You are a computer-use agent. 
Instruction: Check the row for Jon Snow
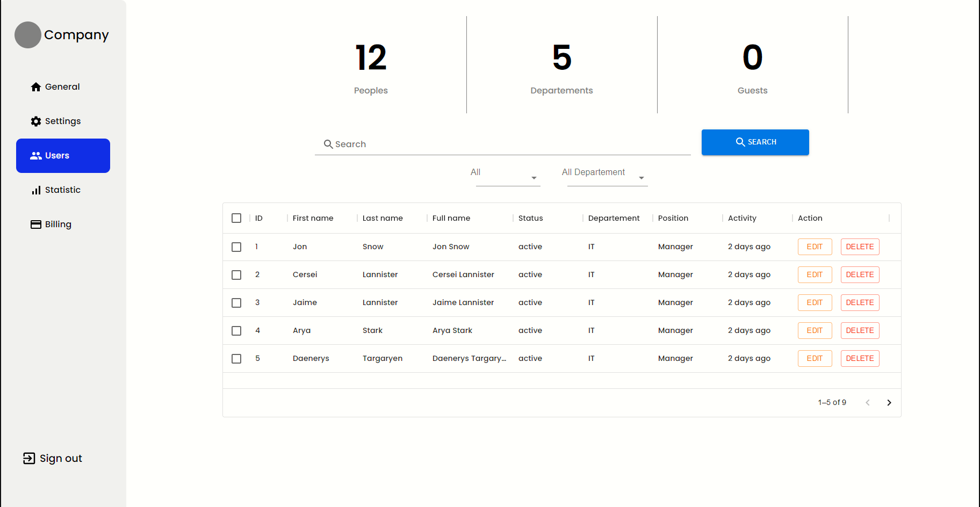point(236,247)
